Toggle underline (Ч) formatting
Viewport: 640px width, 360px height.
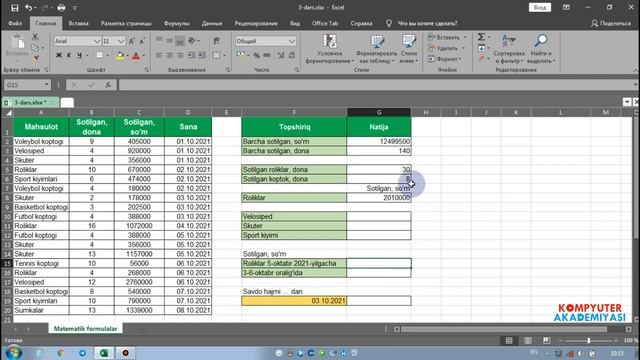[79, 55]
